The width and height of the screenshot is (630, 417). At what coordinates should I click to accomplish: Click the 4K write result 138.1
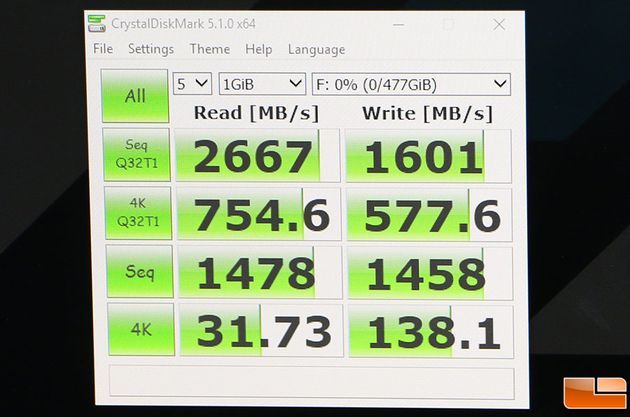(x=431, y=331)
